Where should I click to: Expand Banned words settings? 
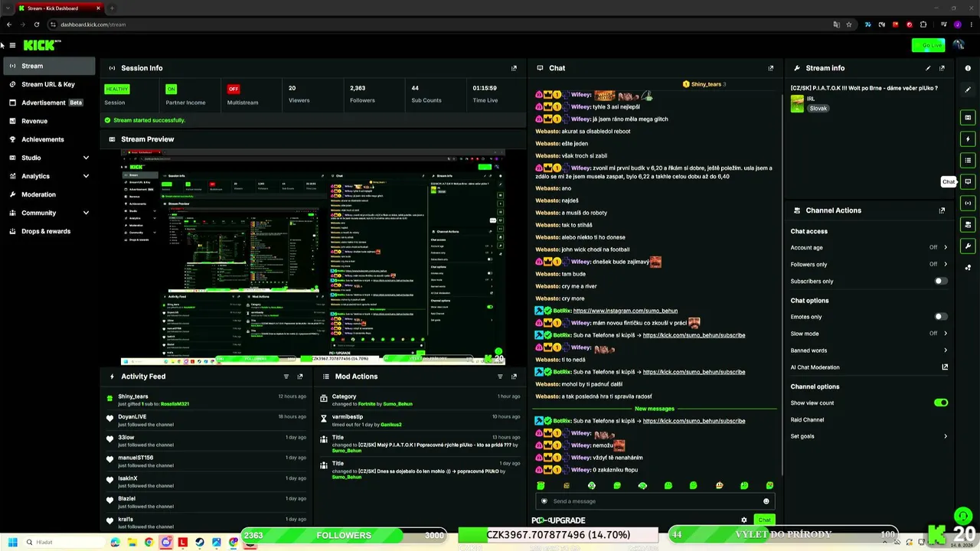869,350
